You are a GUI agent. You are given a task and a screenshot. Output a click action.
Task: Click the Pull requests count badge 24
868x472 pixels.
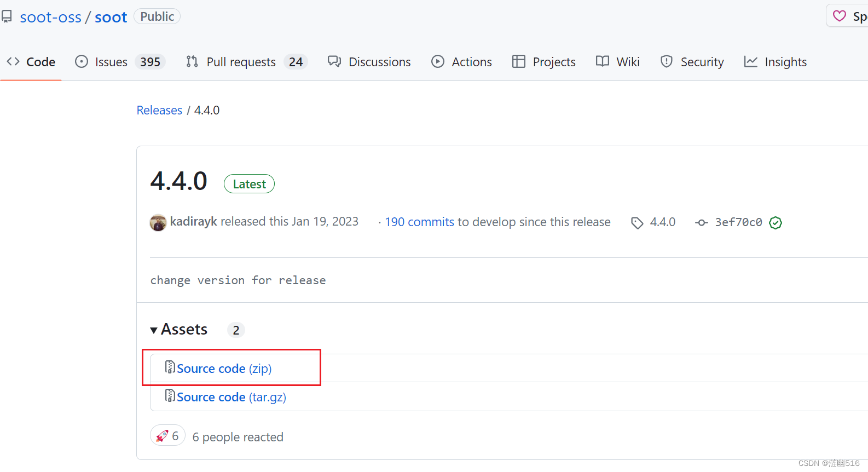tap(296, 62)
